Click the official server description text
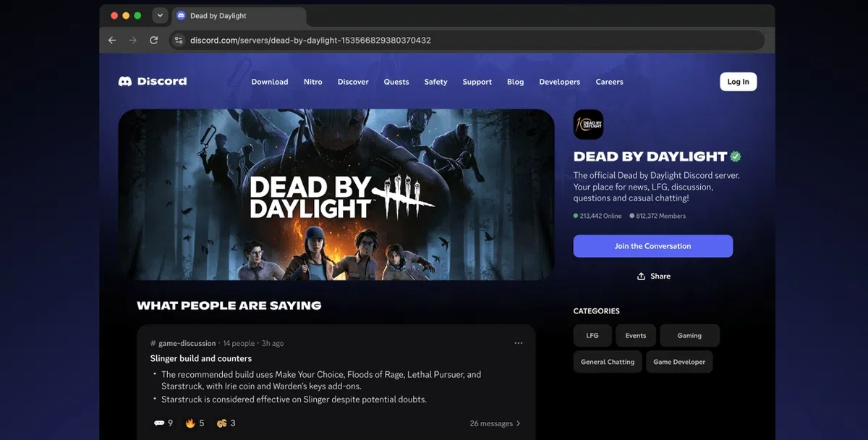This screenshot has width=868, height=440. pyautogui.click(x=657, y=187)
